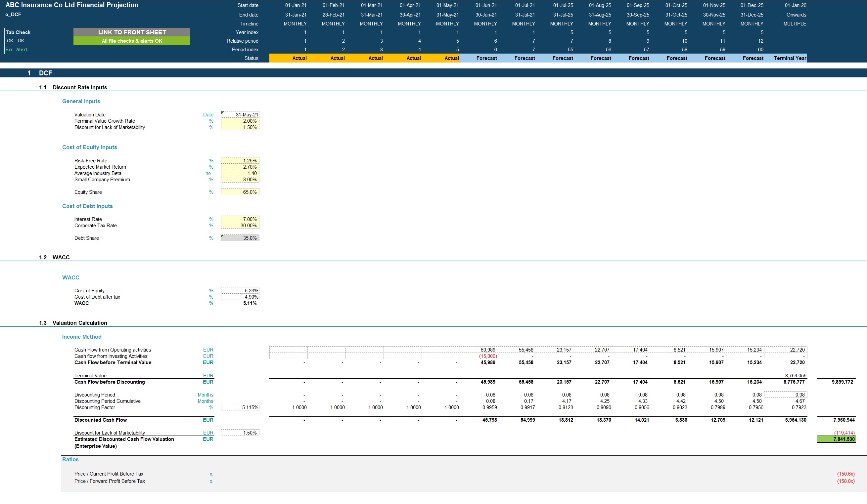Select the Risk-Free Rate 1.25% input

pos(241,160)
